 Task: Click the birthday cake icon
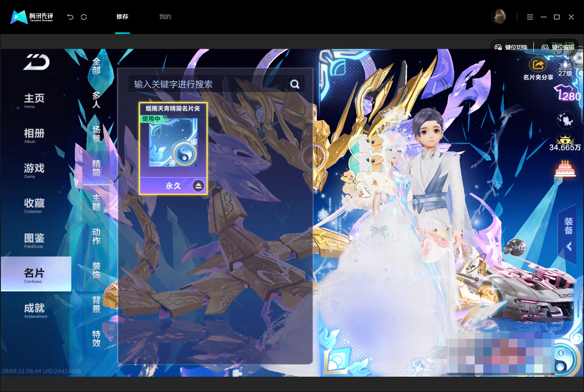pyautogui.click(x=565, y=169)
